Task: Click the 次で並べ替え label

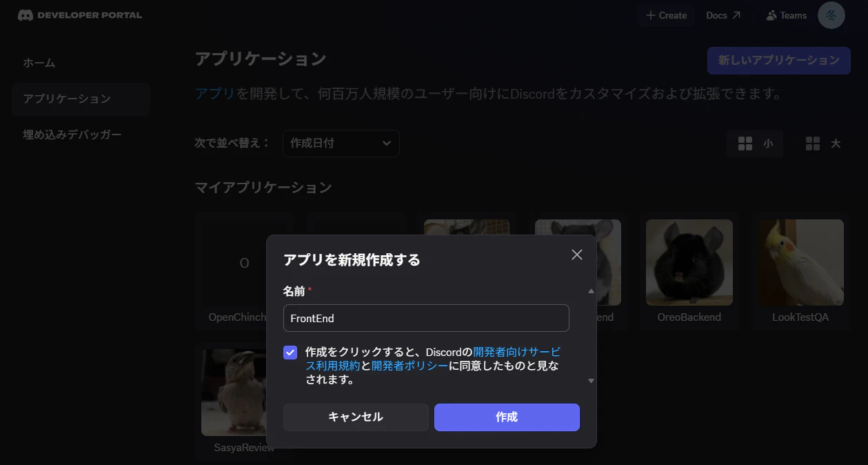Action: point(232,144)
